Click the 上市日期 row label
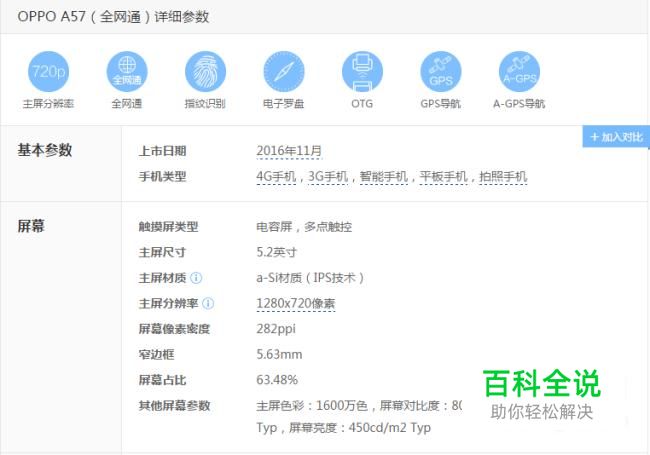The width and height of the screenshot is (650, 455). [162, 151]
